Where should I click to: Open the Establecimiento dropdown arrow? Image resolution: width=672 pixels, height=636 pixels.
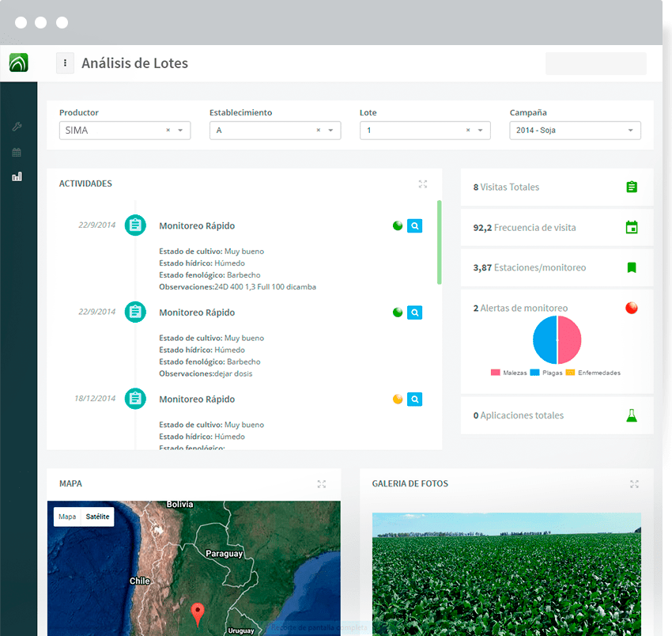point(330,131)
